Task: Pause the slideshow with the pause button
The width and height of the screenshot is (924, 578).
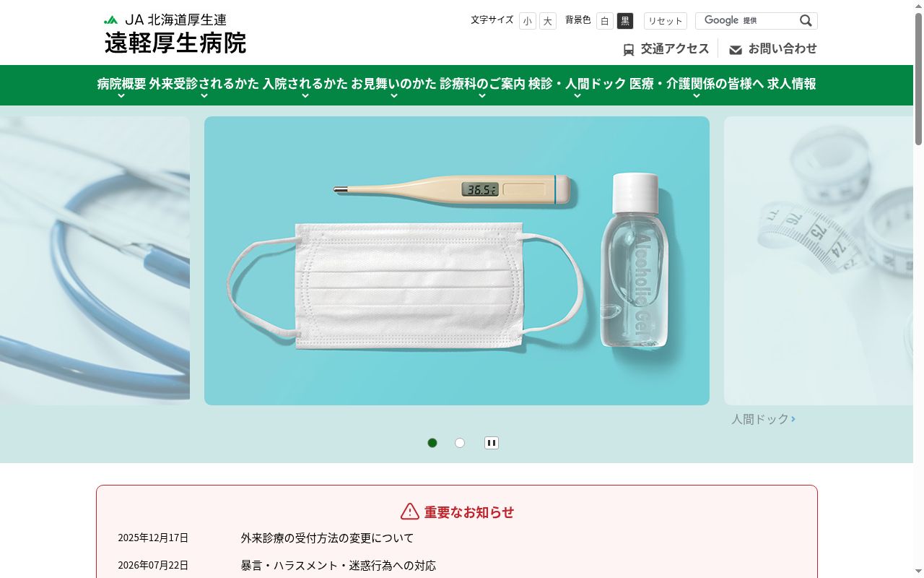Action: click(x=492, y=443)
